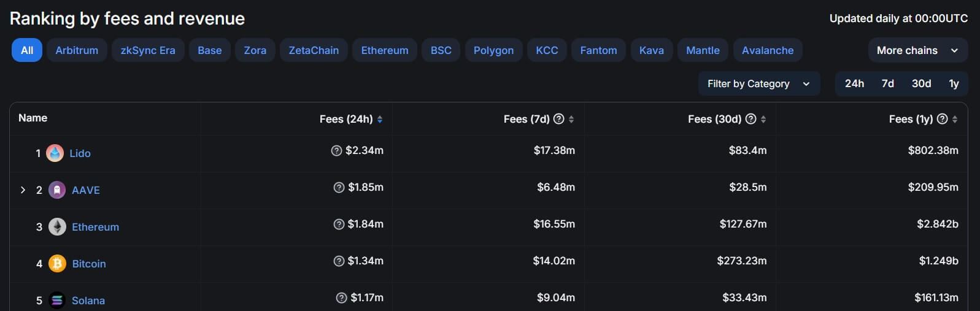This screenshot has width=980, height=311.
Task: Click the Solana logo icon
Action: click(57, 301)
